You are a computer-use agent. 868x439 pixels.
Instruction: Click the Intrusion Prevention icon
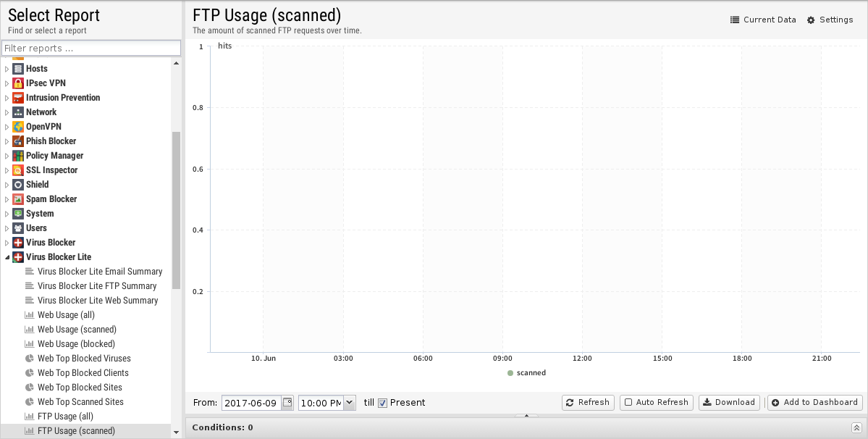(18, 98)
